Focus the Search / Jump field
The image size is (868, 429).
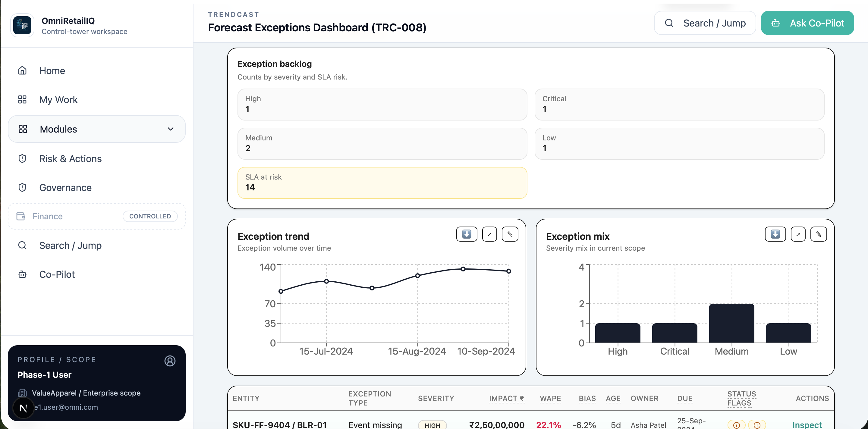[705, 23]
